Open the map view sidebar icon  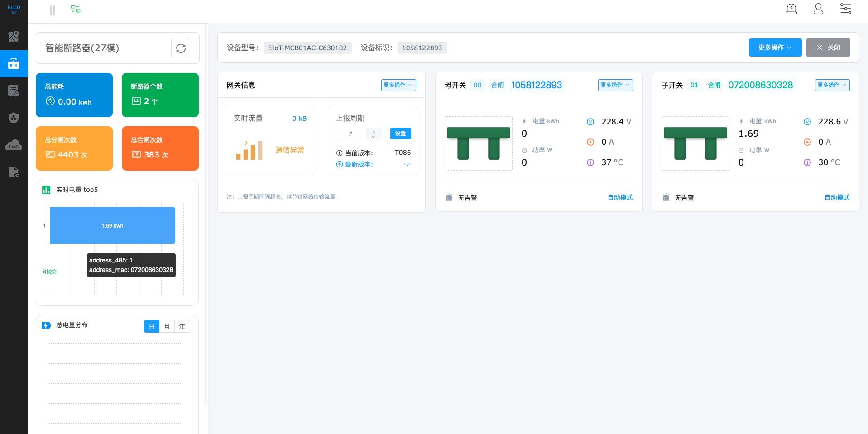(14, 36)
